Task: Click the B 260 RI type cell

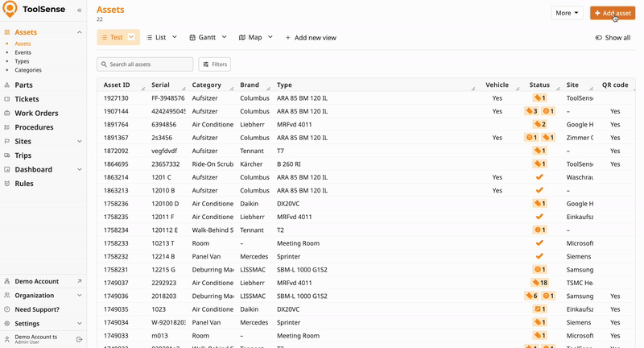Action: point(289,164)
